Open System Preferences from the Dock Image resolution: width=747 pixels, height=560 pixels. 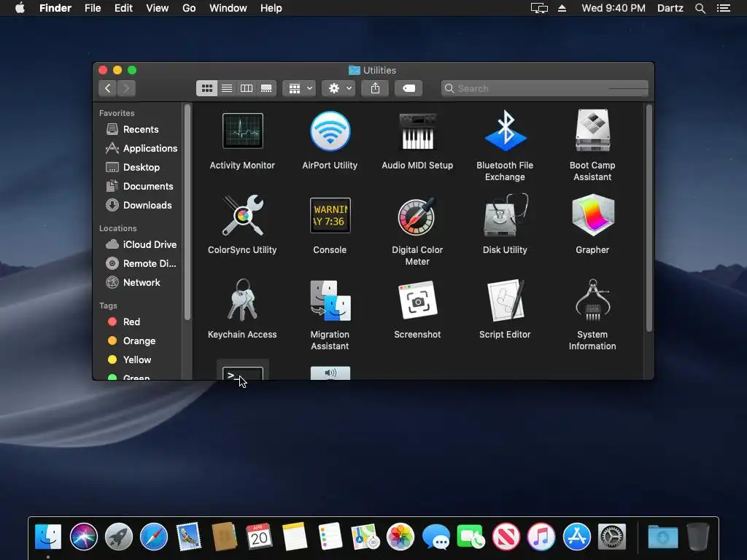click(x=612, y=536)
